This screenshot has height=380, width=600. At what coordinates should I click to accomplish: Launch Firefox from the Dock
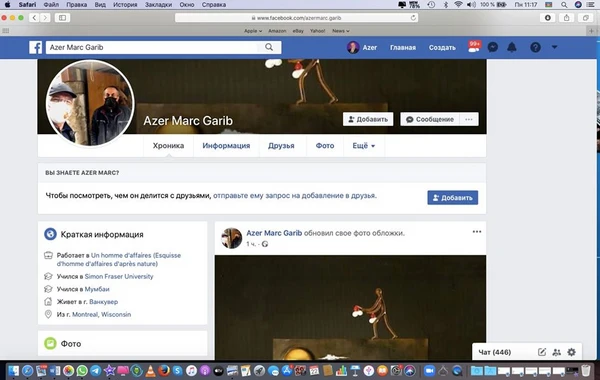coord(164,370)
